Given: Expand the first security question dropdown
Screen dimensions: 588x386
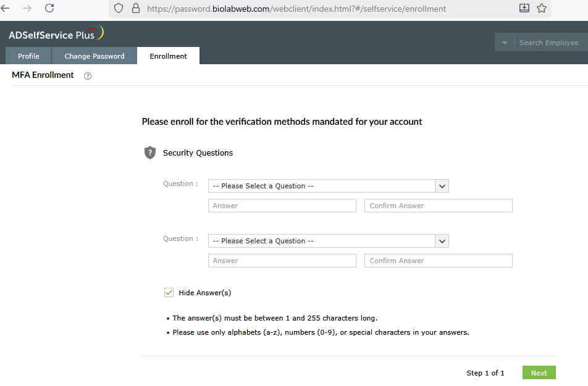Looking at the screenshot, I should (x=442, y=186).
